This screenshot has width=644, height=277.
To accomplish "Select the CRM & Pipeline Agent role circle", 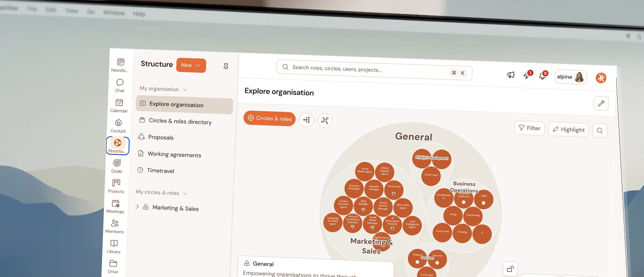I will point(385,172).
